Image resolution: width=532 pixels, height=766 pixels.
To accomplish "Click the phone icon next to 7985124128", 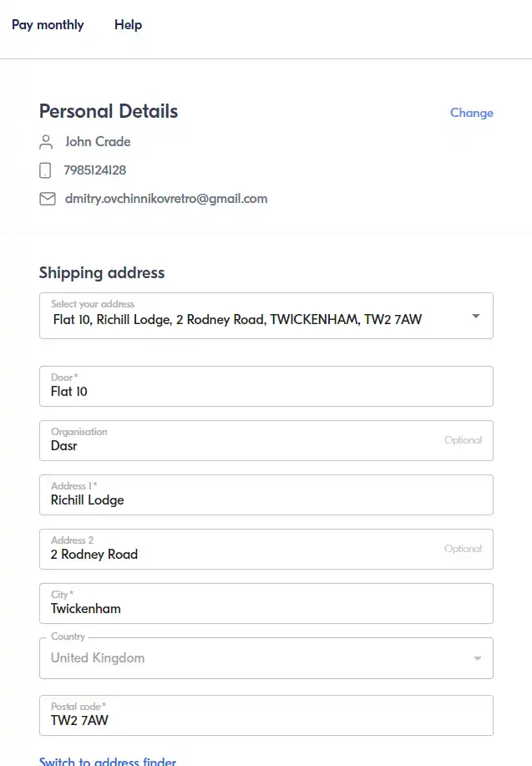I will [45, 170].
